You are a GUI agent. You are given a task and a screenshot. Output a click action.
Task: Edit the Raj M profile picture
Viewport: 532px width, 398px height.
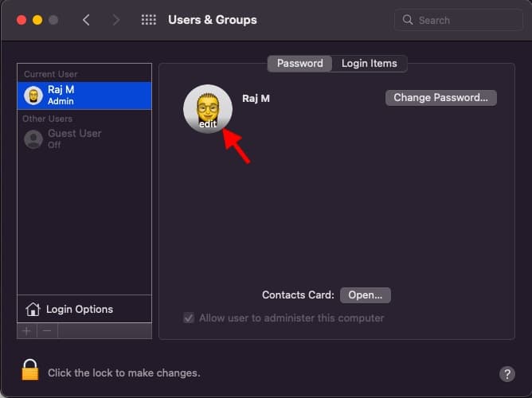[208, 109]
